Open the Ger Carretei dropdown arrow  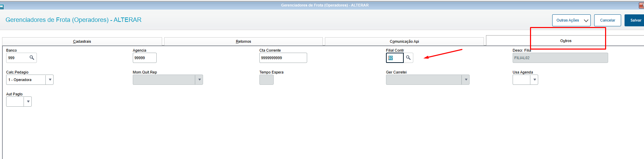click(x=466, y=80)
